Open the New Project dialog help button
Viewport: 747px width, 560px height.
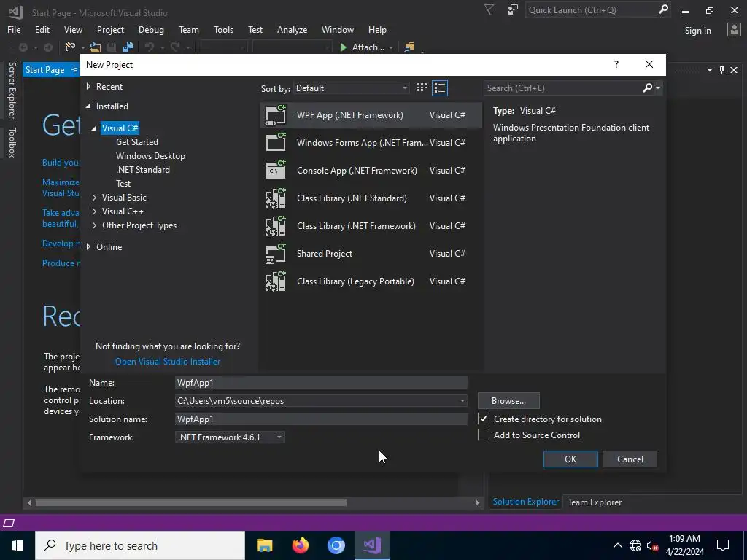pyautogui.click(x=616, y=64)
